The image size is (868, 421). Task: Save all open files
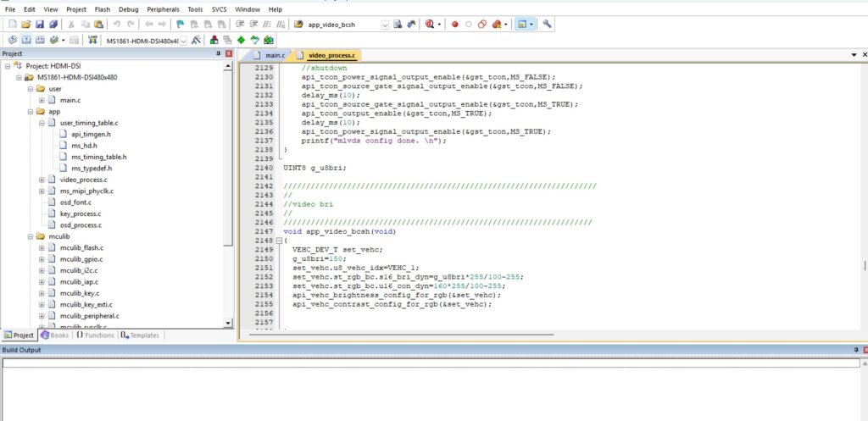(x=53, y=25)
